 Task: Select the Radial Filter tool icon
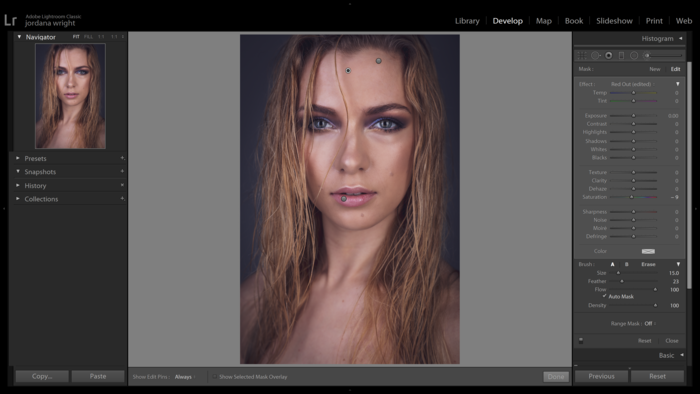(x=634, y=55)
